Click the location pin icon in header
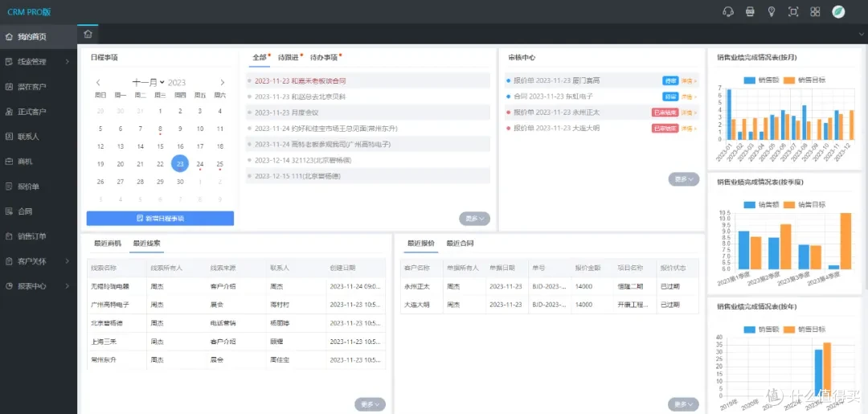868x414 pixels. 771,11
